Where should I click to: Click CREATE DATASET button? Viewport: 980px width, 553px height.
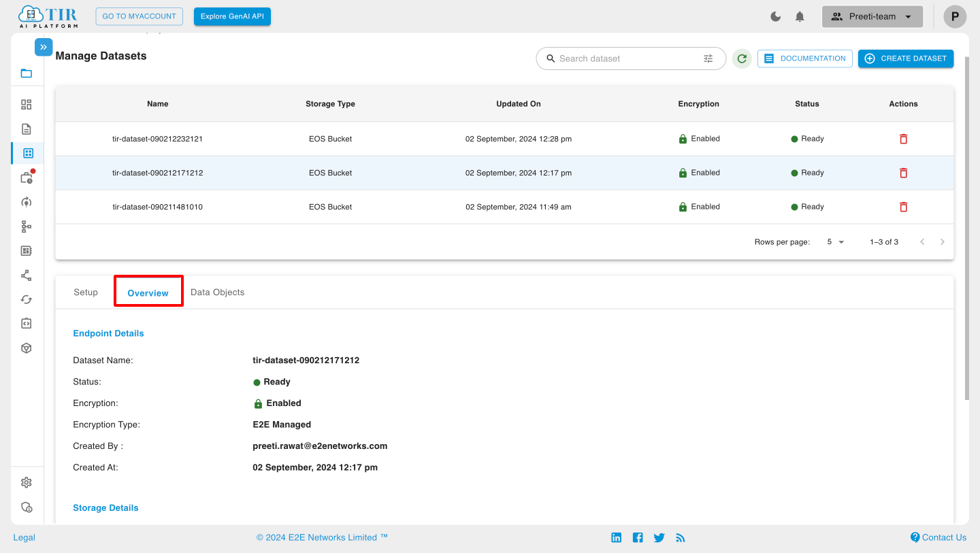906,58
